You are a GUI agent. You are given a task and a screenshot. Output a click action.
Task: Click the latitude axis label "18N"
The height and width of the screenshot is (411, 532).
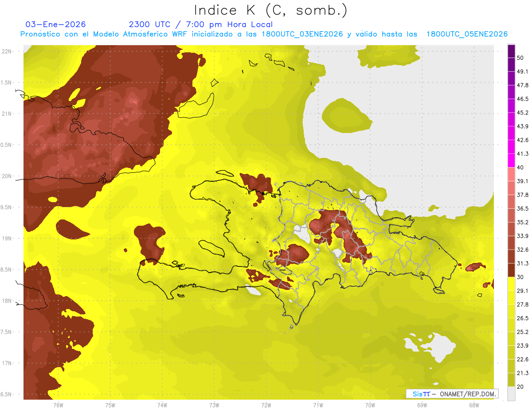(7, 301)
